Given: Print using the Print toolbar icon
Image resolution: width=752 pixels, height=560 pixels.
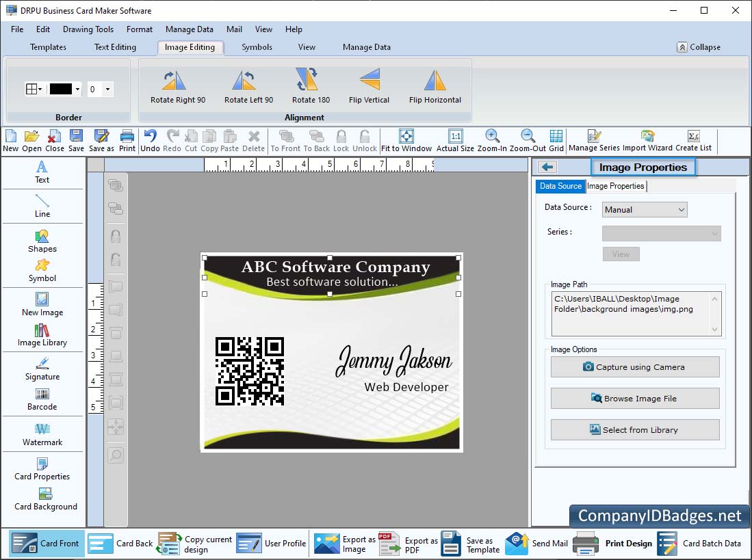Looking at the screenshot, I should [127, 141].
